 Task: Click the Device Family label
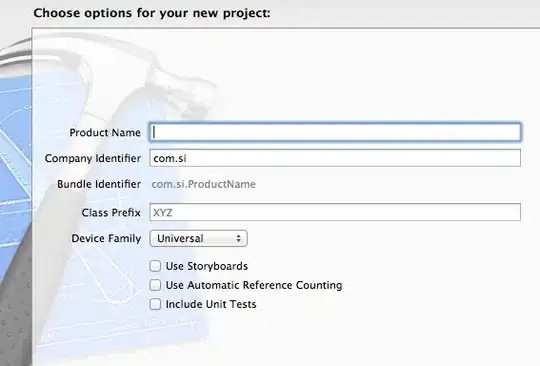(106, 238)
